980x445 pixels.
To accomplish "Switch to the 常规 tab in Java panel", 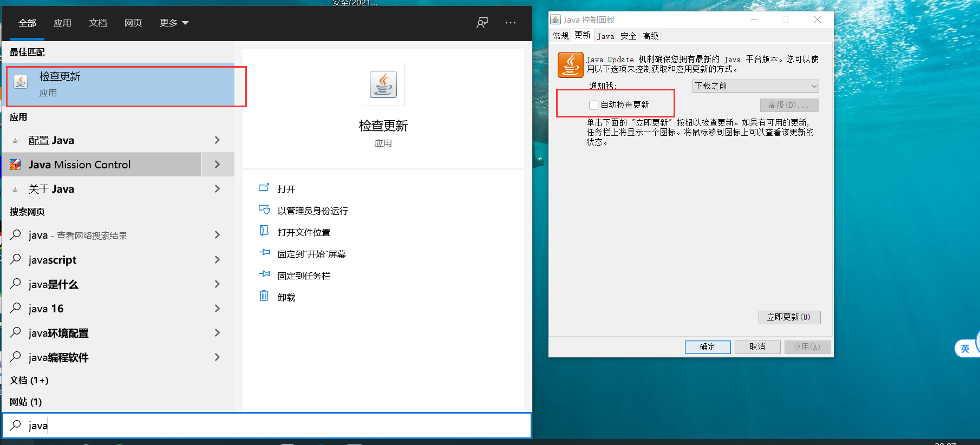I will click(x=561, y=36).
